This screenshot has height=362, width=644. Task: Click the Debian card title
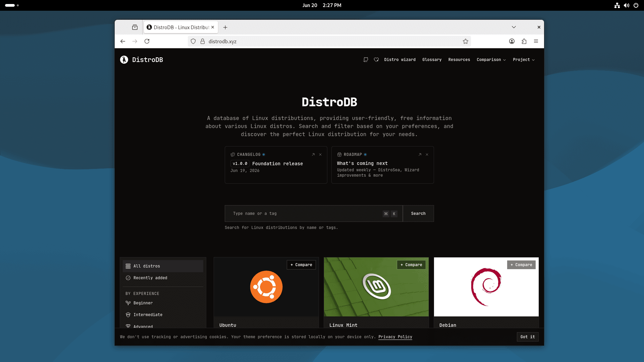448,325
